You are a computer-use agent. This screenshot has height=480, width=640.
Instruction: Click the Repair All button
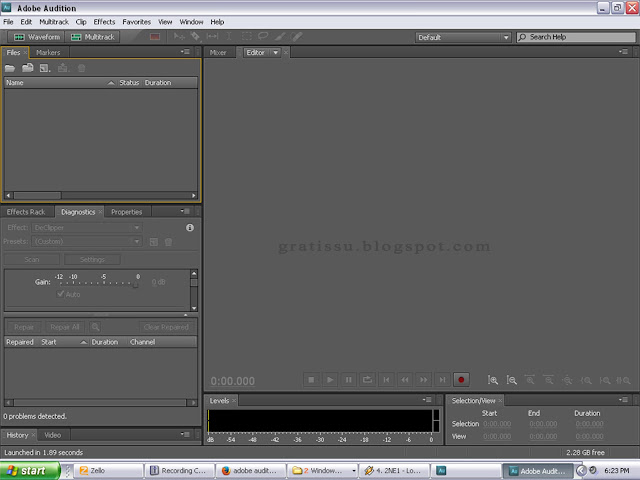(64, 327)
